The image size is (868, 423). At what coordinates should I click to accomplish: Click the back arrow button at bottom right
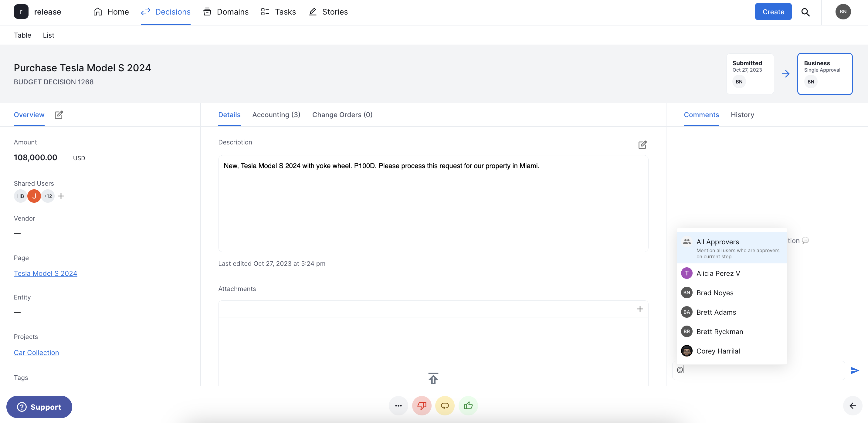pos(853,405)
